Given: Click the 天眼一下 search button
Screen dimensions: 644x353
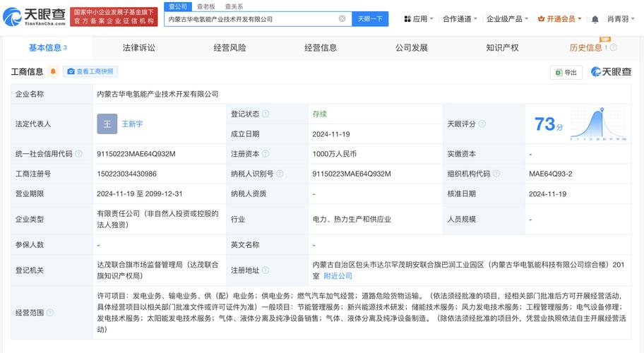Looking at the screenshot, I should click(370, 19).
